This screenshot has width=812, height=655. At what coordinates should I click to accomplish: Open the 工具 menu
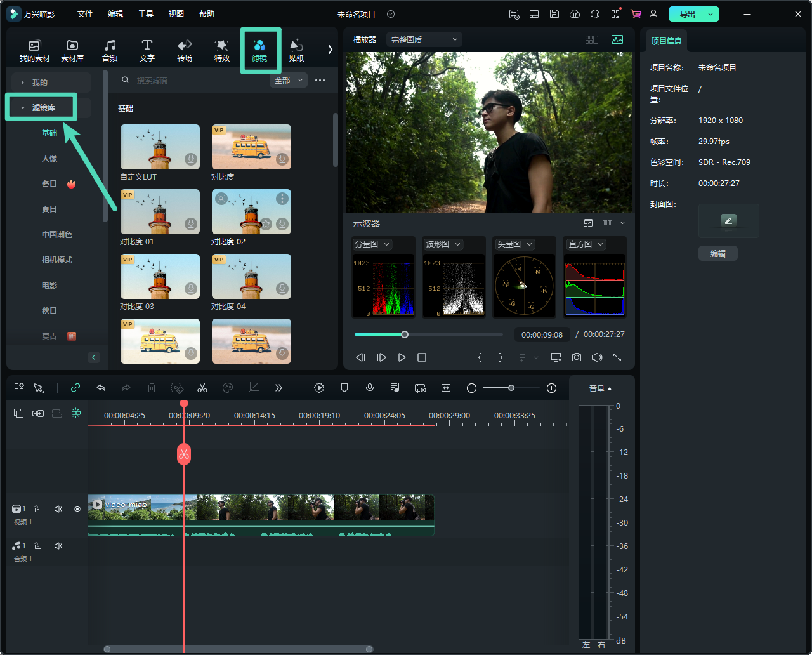(x=146, y=14)
